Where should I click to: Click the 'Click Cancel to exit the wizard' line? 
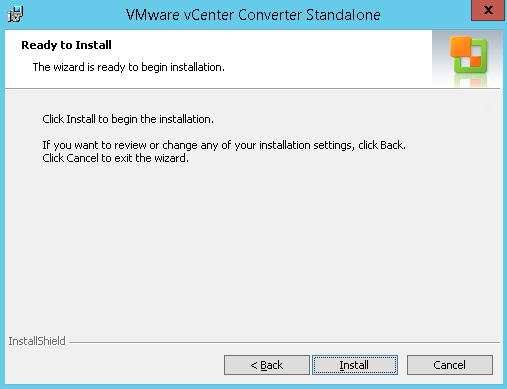point(115,158)
